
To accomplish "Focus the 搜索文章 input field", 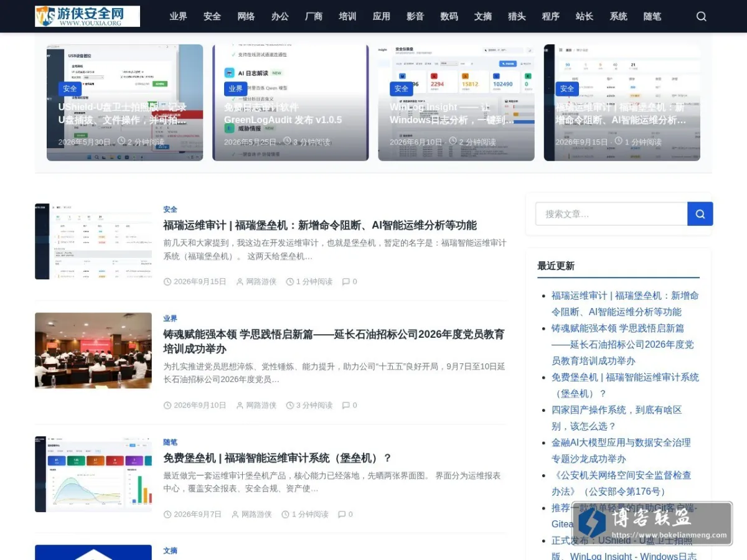I will click(x=611, y=214).
